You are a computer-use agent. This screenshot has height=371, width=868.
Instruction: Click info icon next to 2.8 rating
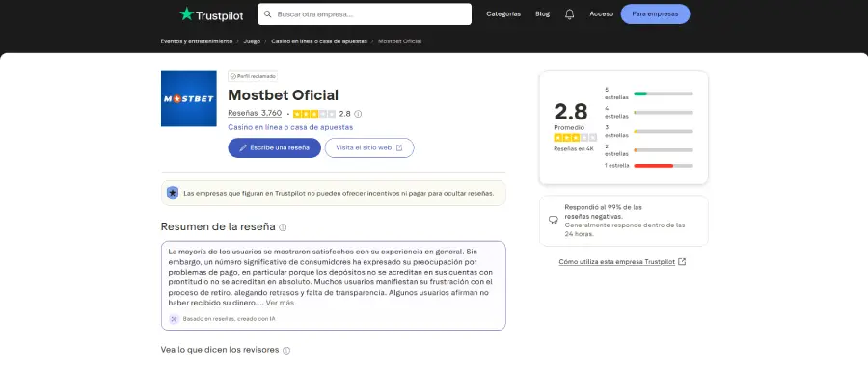point(358,114)
